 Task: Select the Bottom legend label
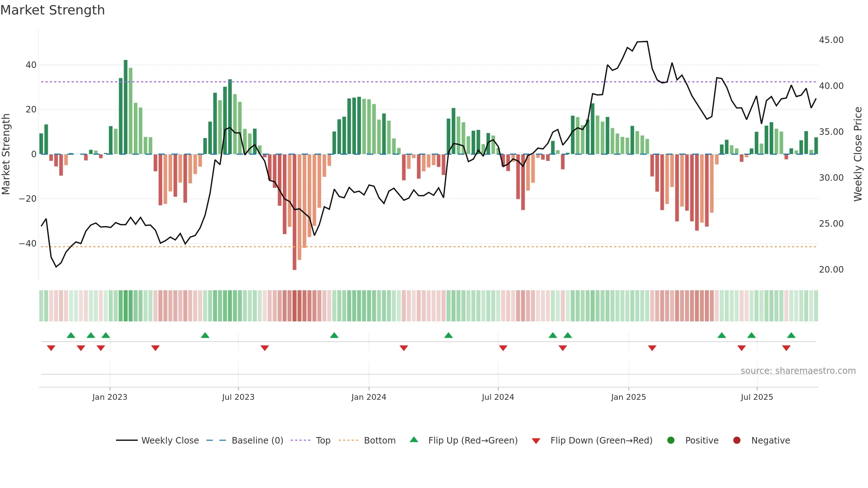[380, 440]
